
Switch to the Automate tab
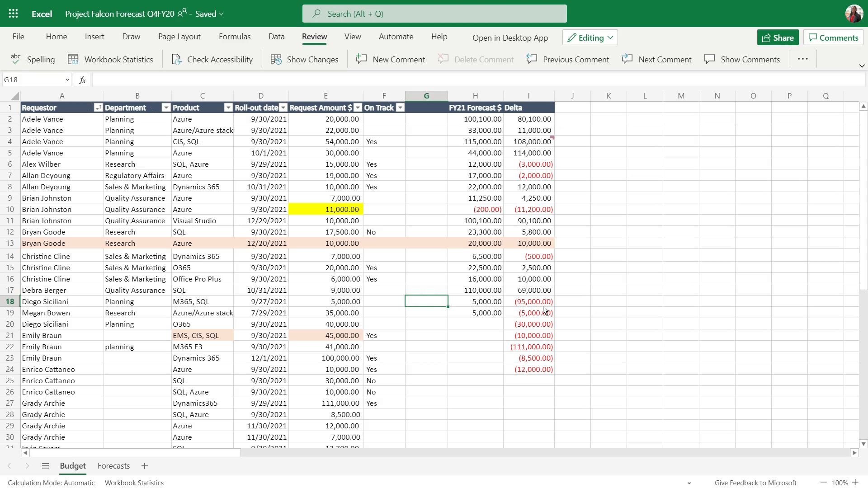[396, 37]
